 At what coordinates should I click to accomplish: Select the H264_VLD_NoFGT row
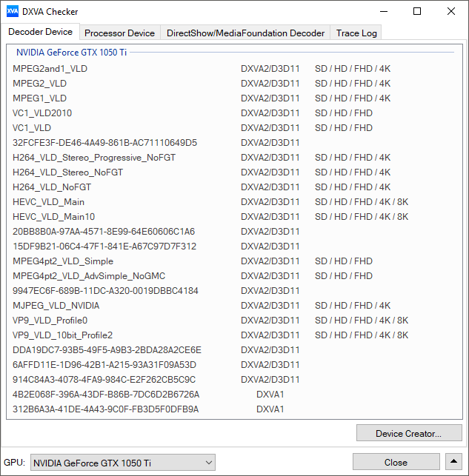point(234,187)
